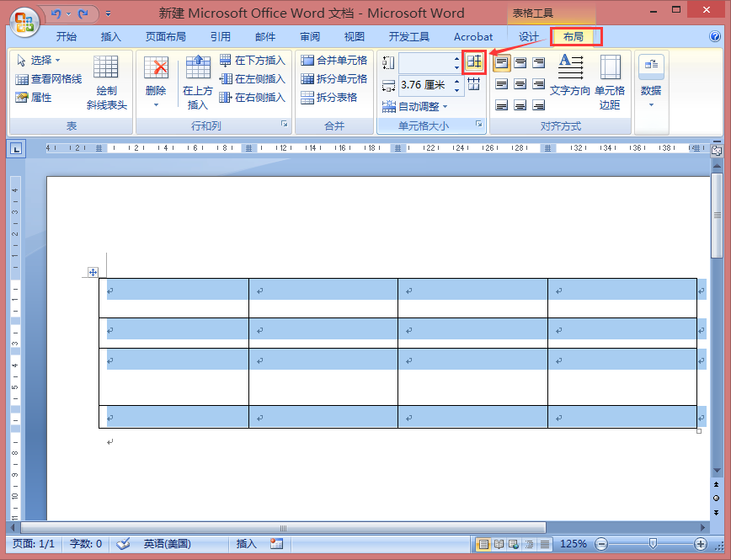Click Draw Diagonal Header (绘制斜线表头) icon

(106, 82)
